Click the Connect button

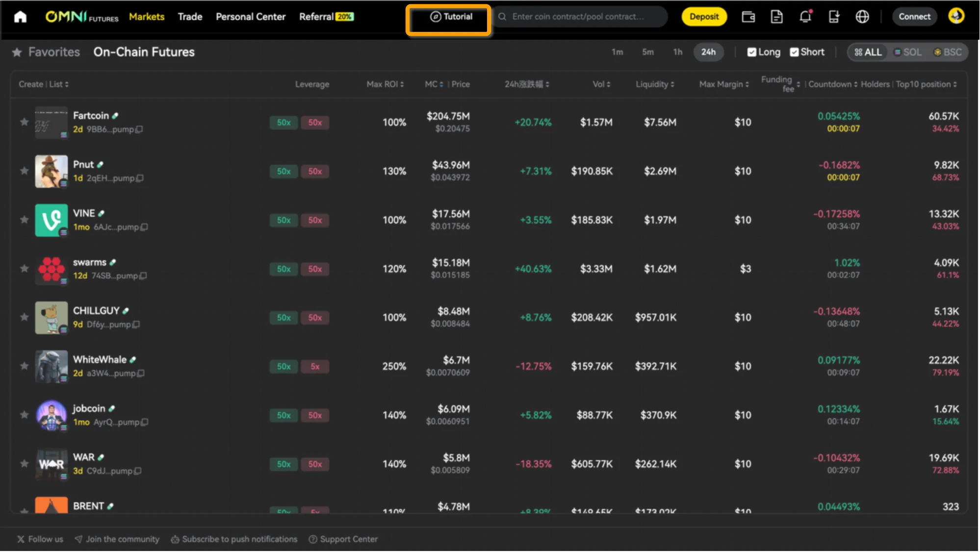click(914, 17)
